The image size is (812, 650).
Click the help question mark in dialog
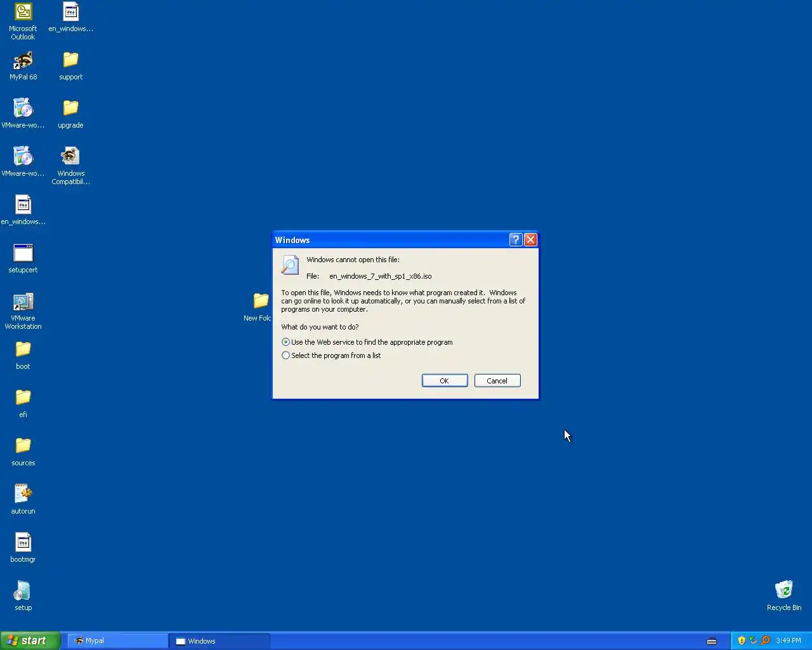click(516, 239)
